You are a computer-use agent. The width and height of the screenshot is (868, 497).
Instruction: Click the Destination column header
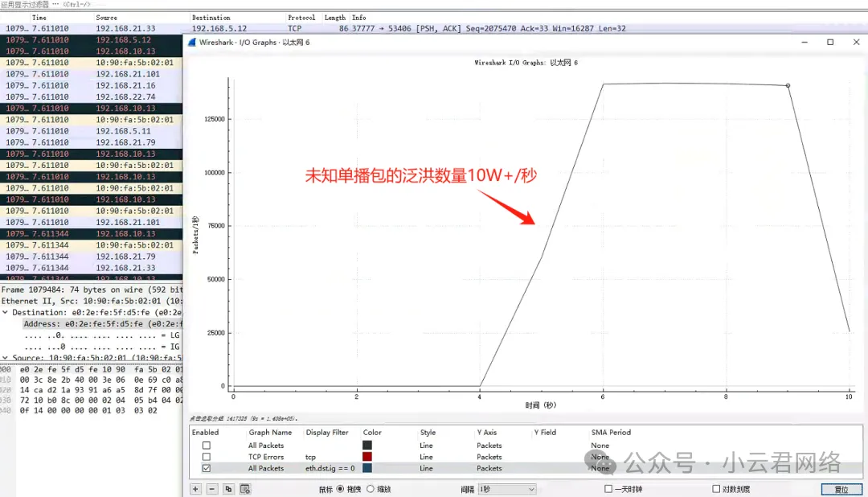point(211,17)
